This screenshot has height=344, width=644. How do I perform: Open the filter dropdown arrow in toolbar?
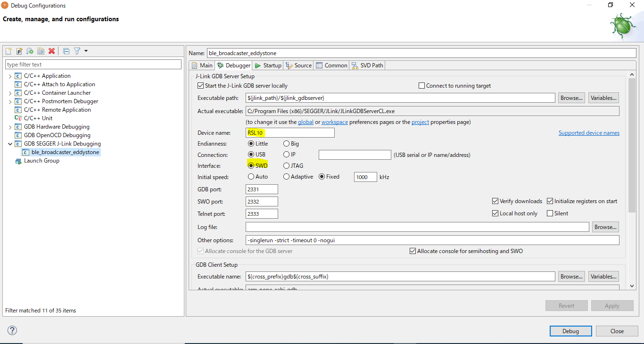point(86,51)
